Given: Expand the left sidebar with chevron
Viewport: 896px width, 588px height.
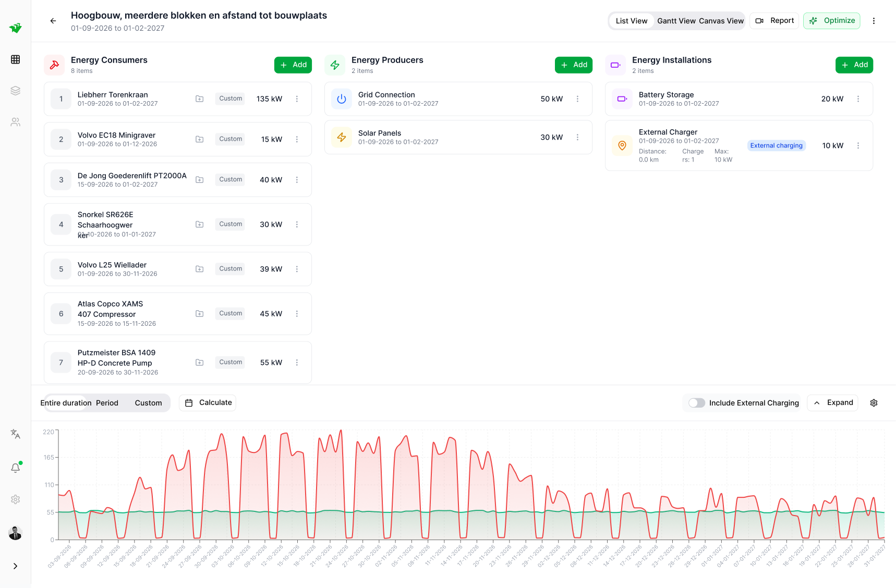Looking at the screenshot, I should pyautogui.click(x=16, y=566).
